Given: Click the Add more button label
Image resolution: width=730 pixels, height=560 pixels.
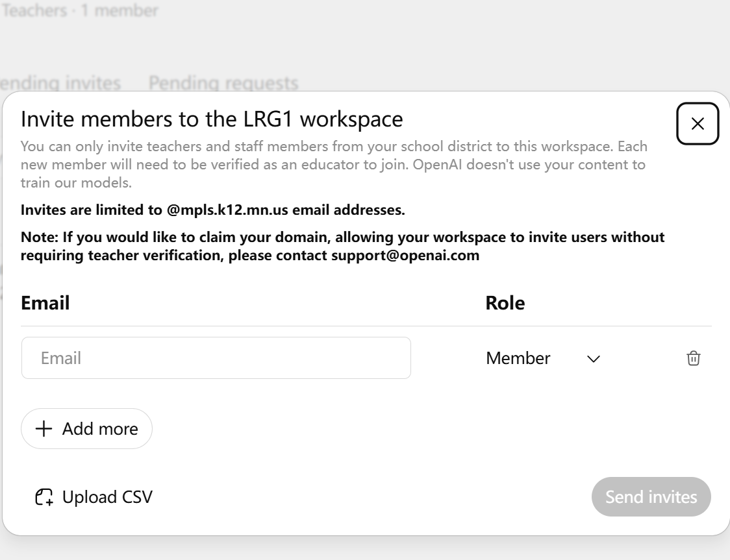Looking at the screenshot, I should point(100,429).
